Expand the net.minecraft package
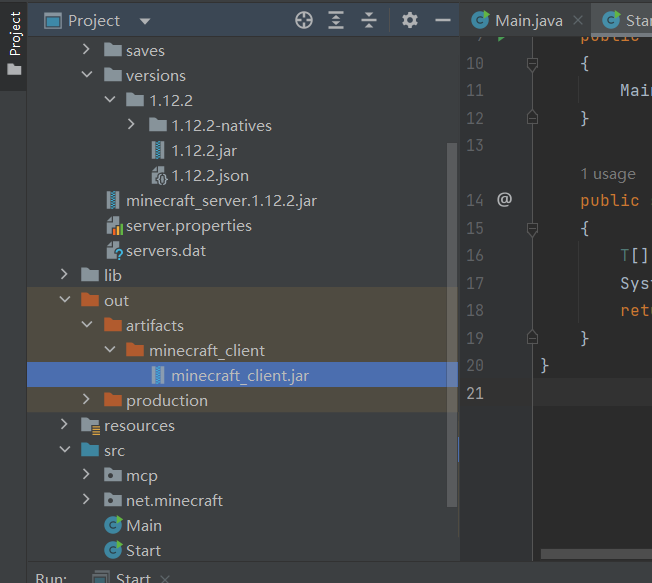The height and width of the screenshot is (583, 652). click(x=86, y=499)
